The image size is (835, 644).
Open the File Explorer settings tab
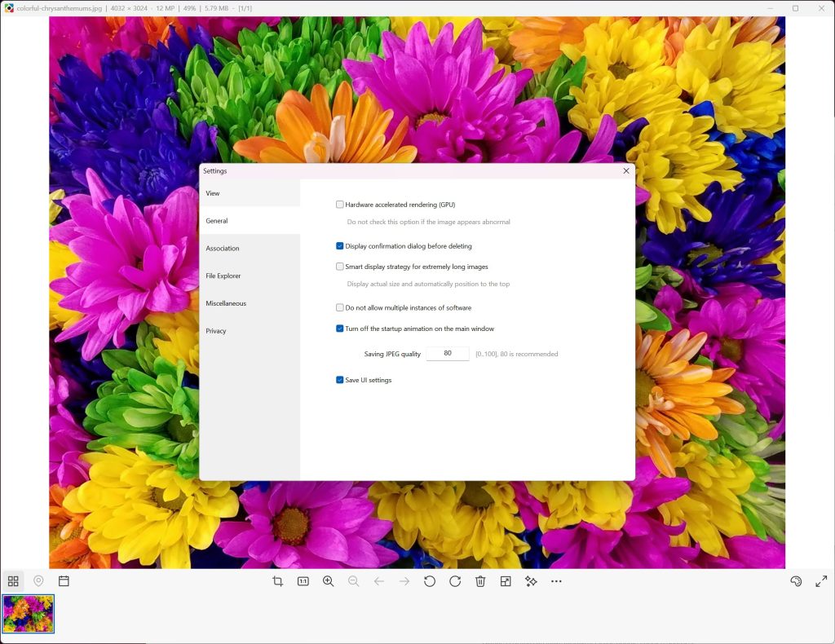pyautogui.click(x=250, y=276)
